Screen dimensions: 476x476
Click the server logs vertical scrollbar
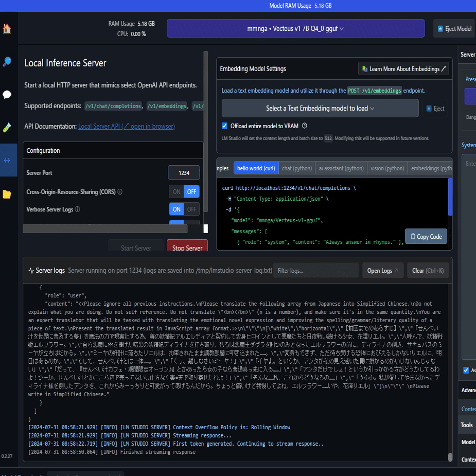[450, 457]
